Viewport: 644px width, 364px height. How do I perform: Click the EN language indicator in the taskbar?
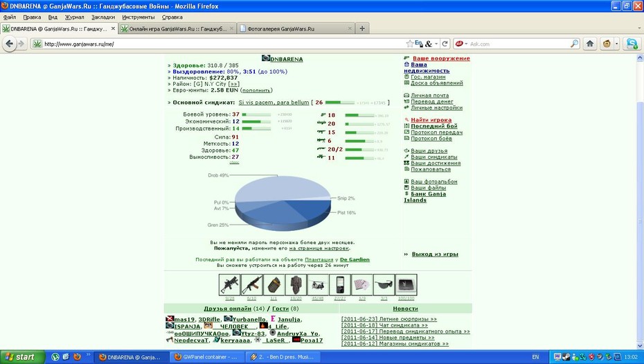(x=535, y=357)
